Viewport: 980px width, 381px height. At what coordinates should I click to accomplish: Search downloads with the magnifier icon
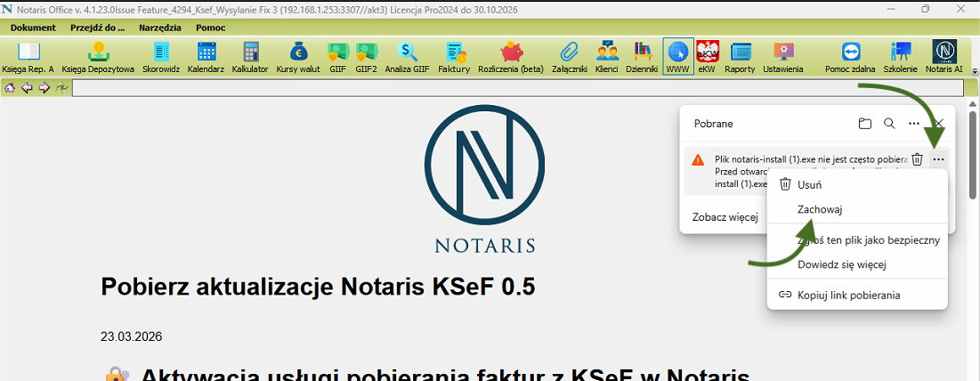pyautogui.click(x=889, y=124)
